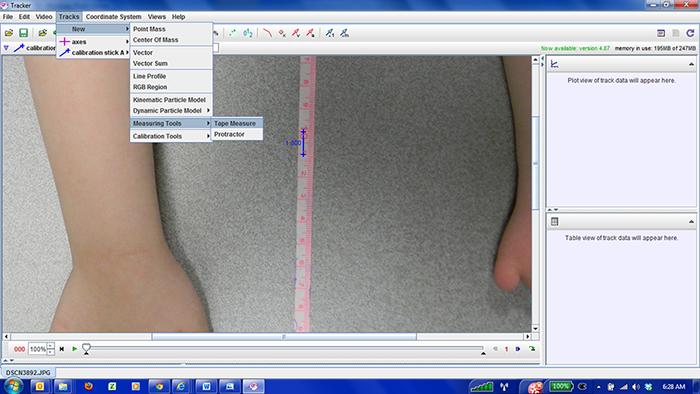
Task: Click the video horizontal scrollbar thumb
Action: 284,336
